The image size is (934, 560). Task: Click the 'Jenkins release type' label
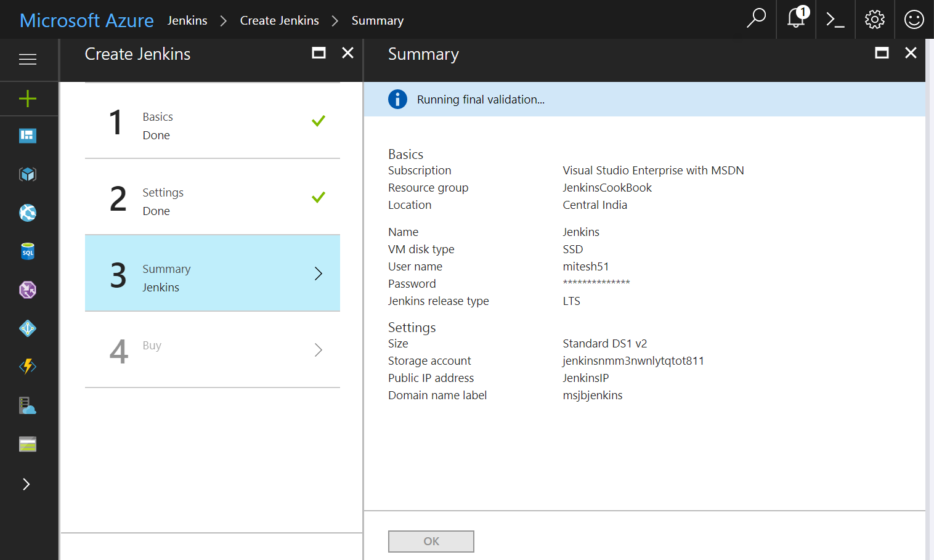point(438,301)
